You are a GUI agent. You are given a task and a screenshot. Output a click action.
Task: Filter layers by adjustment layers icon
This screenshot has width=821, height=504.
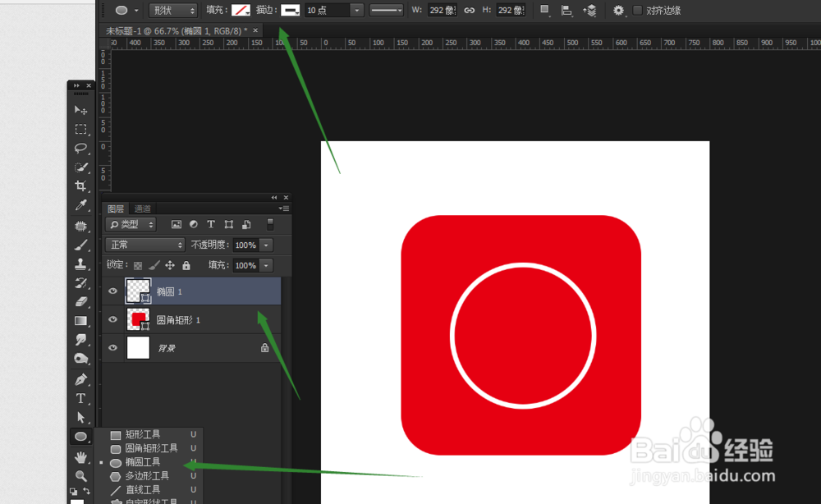[194, 225]
